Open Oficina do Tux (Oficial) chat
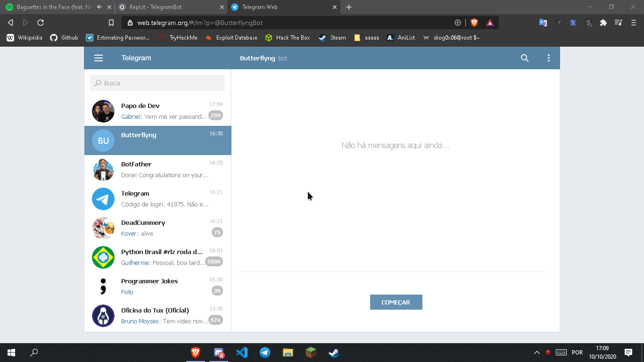644x362 pixels. point(158,316)
